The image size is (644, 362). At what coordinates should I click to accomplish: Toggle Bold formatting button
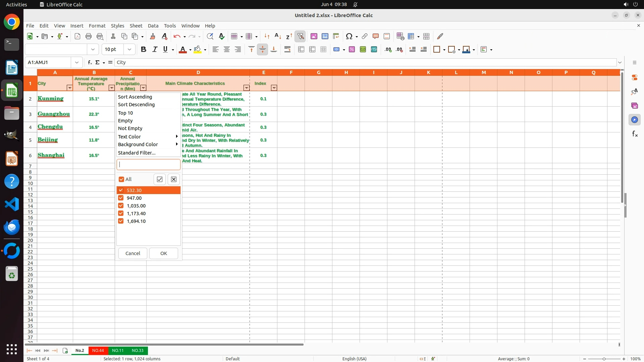click(x=144, y=49)
